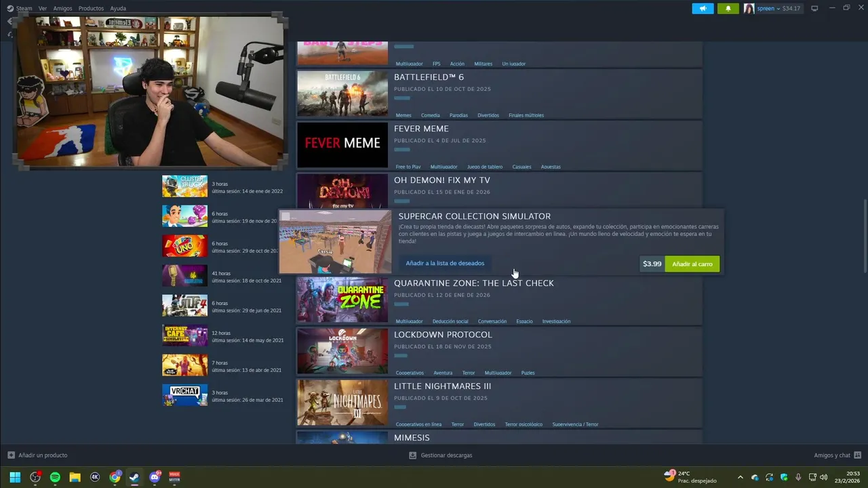Open the VRChat recent game icon
The width and height of the screenshot is (868, 488).
pos(184,395)
